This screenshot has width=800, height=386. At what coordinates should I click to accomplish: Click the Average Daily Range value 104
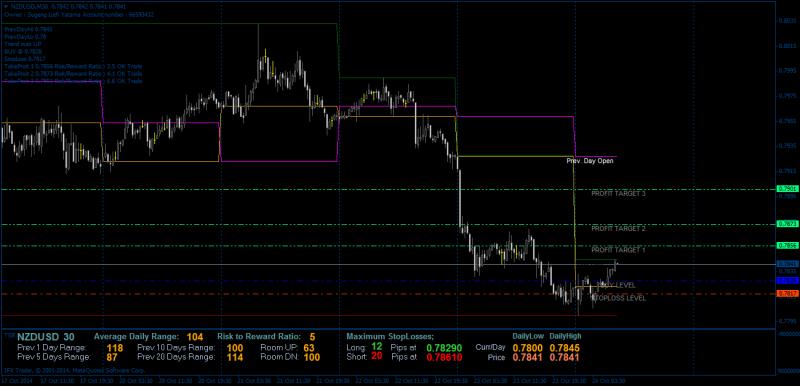pyautogui.click(x=194, y=337)
